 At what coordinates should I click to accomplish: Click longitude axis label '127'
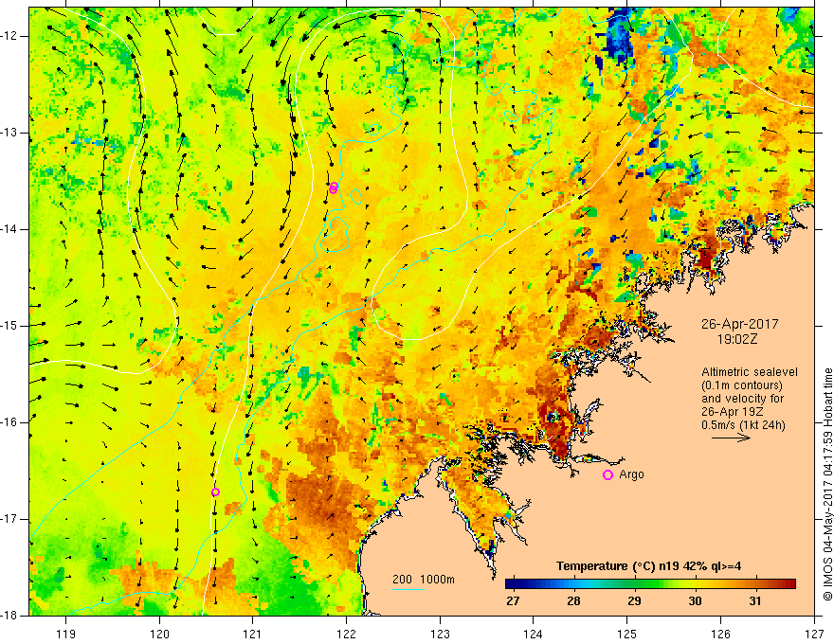[x=814, y=634]
